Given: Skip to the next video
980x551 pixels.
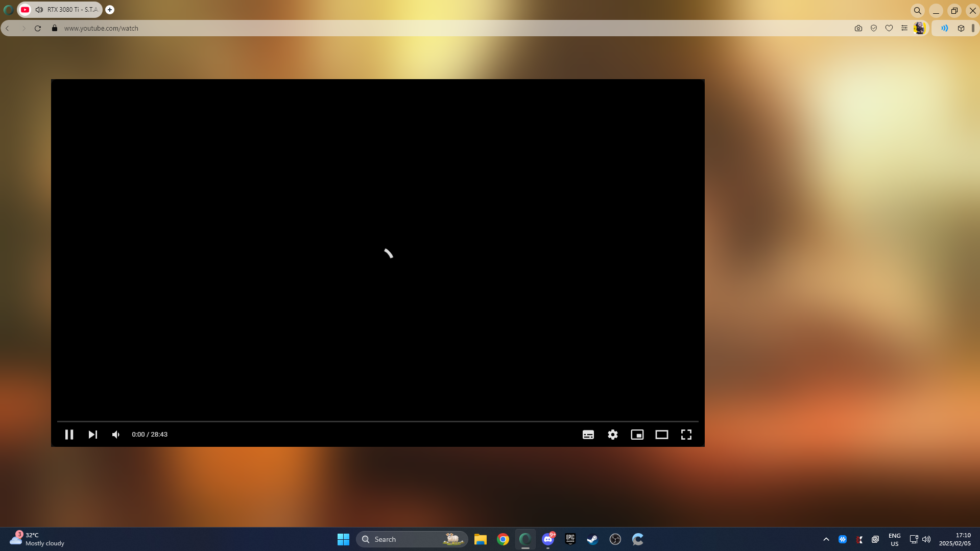Looking at the screenshot, I should pos(92,435).
